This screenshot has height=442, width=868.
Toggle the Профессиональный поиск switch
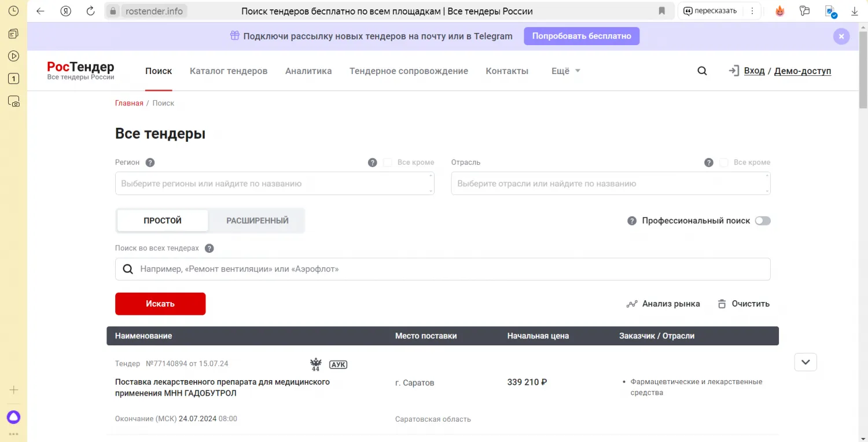pyautogui.click(x=763, y=221)
